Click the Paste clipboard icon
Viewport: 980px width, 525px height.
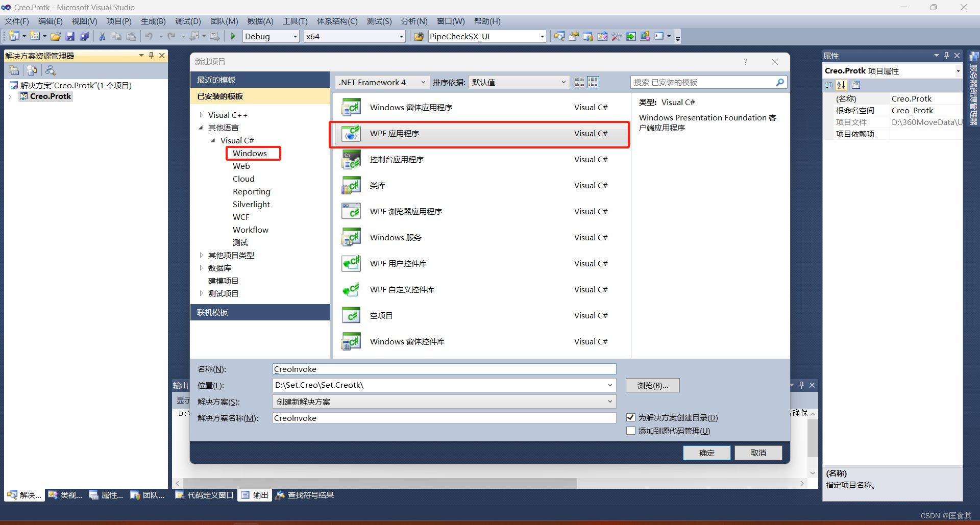click(x=131, y=36)
